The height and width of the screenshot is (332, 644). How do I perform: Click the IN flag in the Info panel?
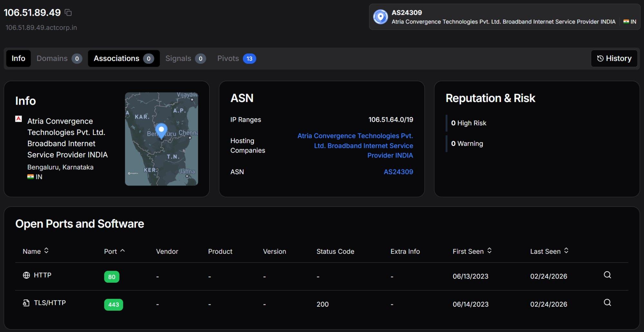click(x=31, y=176)
